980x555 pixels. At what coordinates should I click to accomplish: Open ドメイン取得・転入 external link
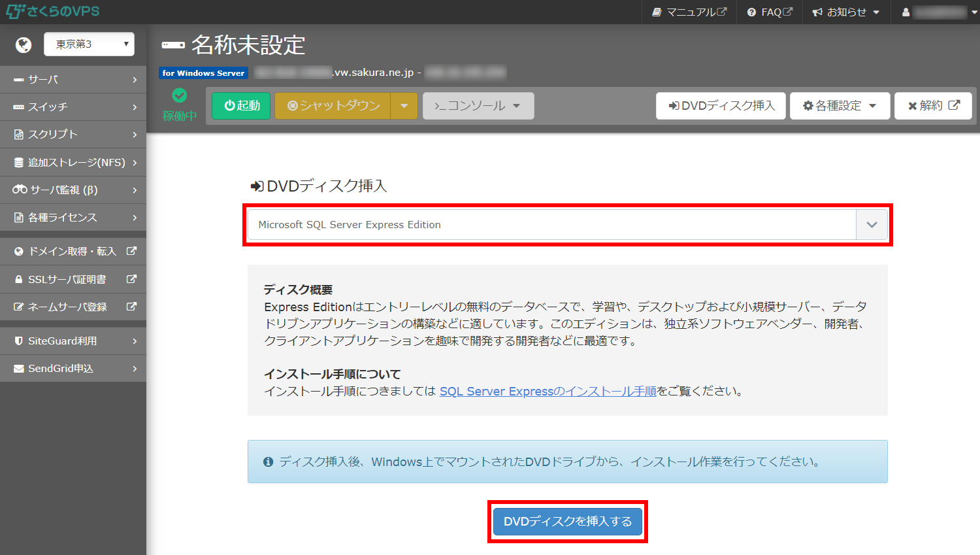coord(73,251)
